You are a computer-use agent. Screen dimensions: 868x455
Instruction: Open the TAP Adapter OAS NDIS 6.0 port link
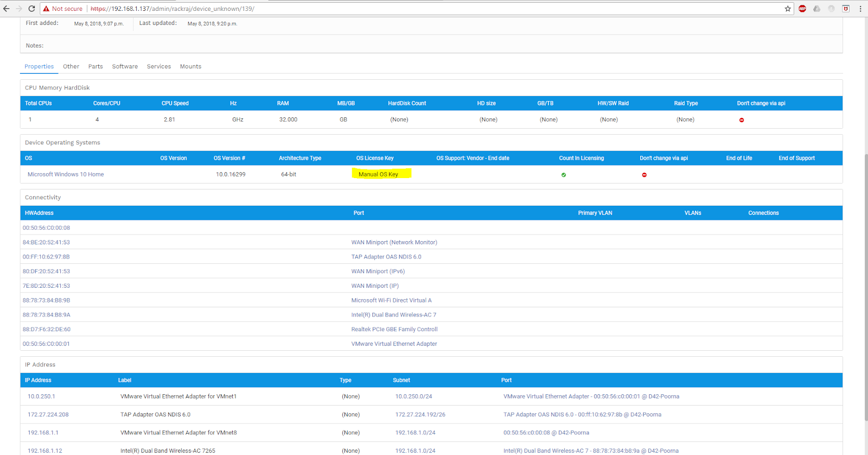(x=386, y=257)
